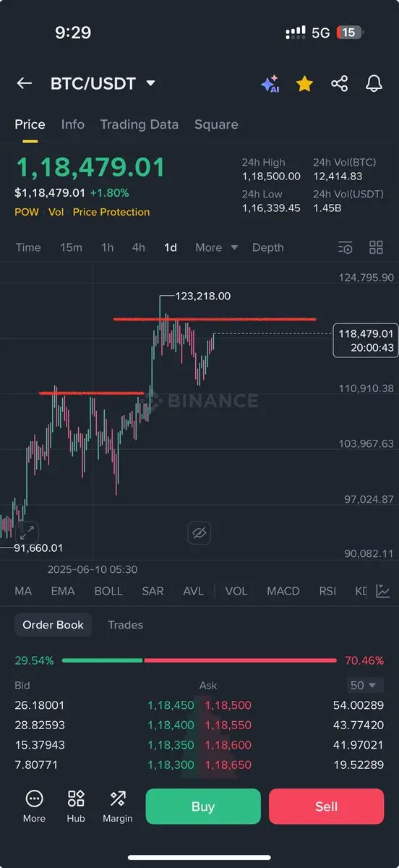Viewport: 399px width, 868px height.
Task: Open chart settings icon beside Depth
Action: click(x=346, y=247)
